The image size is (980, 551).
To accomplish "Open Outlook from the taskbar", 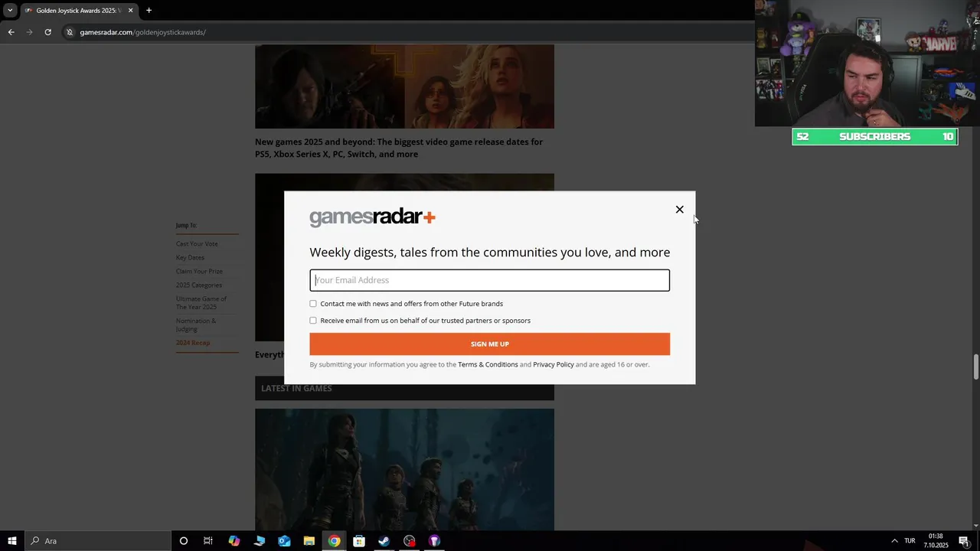I will 284,541.
